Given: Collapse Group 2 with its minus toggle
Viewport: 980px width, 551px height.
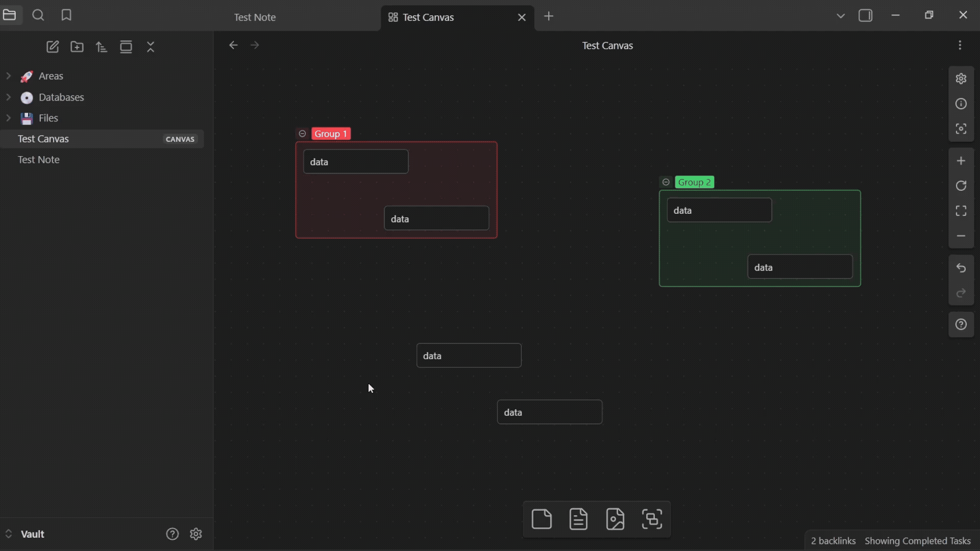Looking at the screenshot, I should (x=666, y=182).
